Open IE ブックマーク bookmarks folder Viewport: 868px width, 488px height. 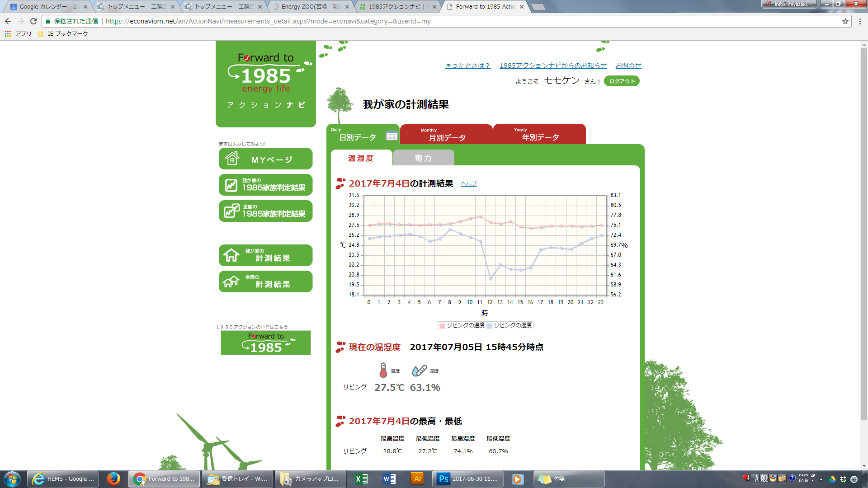pos(63,33)
